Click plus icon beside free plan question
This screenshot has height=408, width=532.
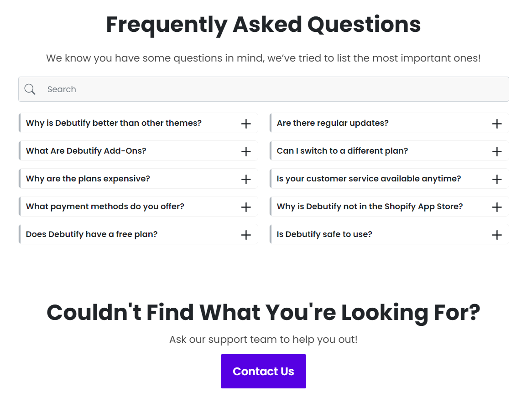pos(246,235)
